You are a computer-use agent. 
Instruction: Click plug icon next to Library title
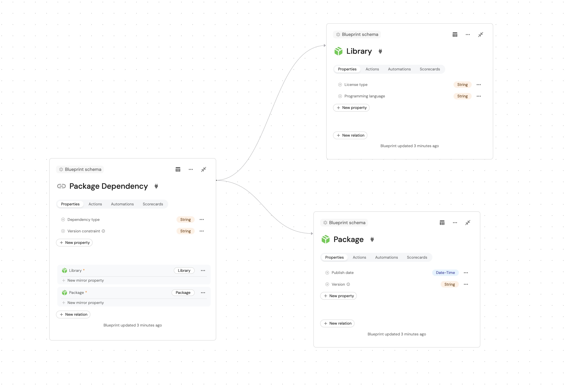[x=380, y=51]
